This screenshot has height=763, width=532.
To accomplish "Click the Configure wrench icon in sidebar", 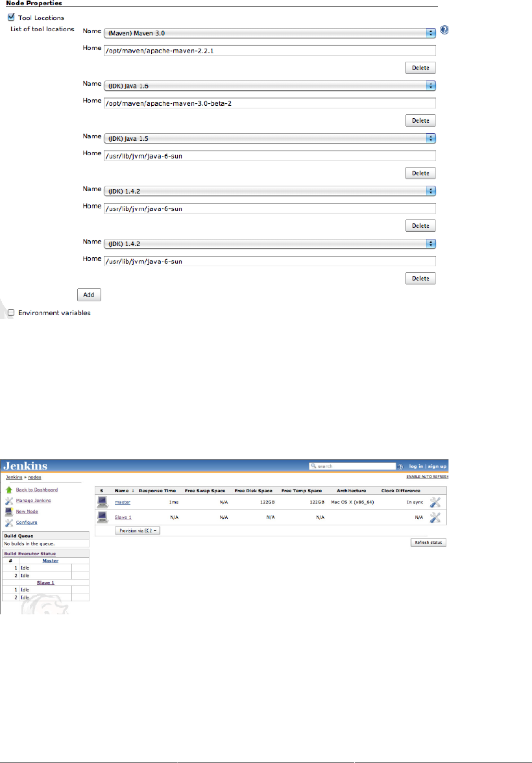I will (x=8, y=523).
